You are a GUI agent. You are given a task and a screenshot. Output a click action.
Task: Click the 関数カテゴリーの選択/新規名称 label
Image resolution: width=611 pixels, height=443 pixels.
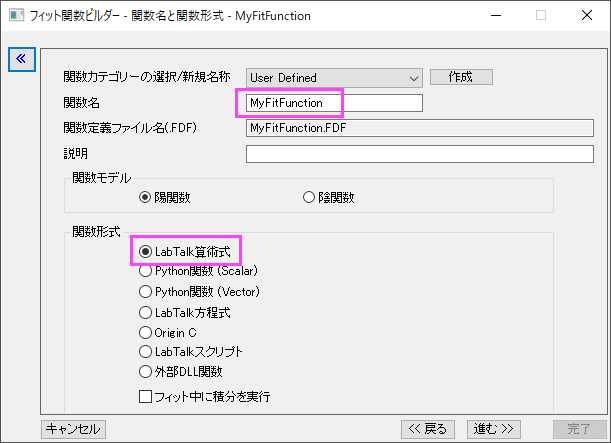tap(147, 77)
